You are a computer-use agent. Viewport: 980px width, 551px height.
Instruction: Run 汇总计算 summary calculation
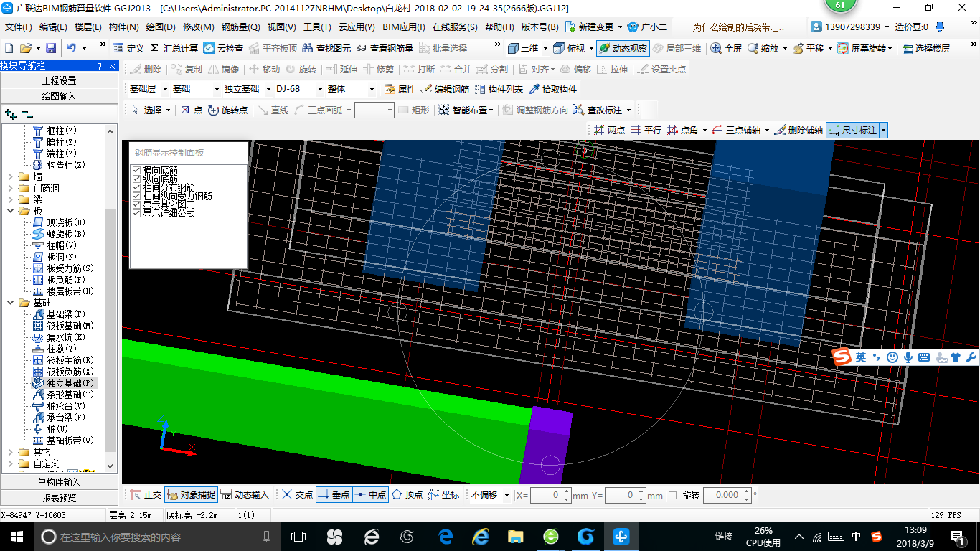[174, 48]
